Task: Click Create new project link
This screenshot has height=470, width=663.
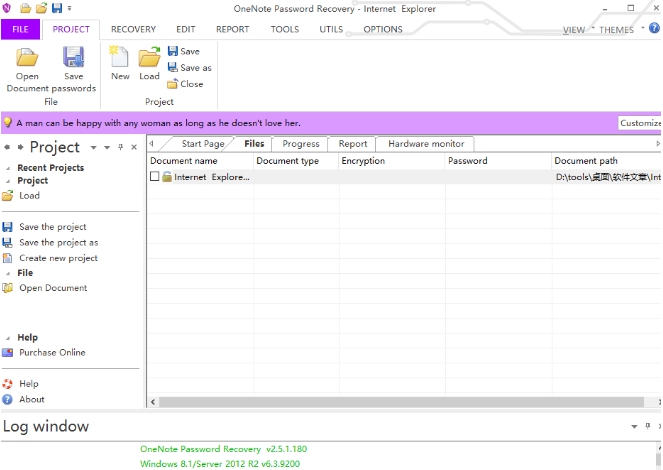Action: [58, 258]
